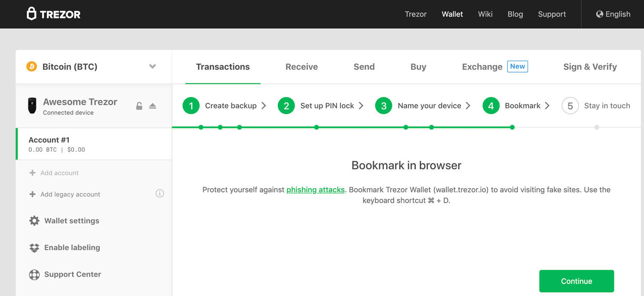
Task: Click the Awesome Trezor device name
Action: [80, 102]
